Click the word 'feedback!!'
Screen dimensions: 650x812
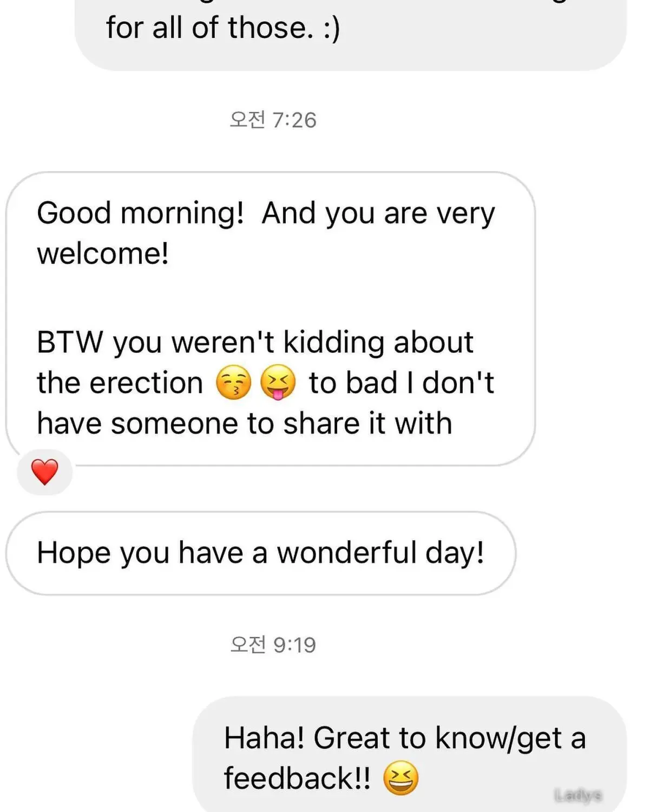pos(298,778)
